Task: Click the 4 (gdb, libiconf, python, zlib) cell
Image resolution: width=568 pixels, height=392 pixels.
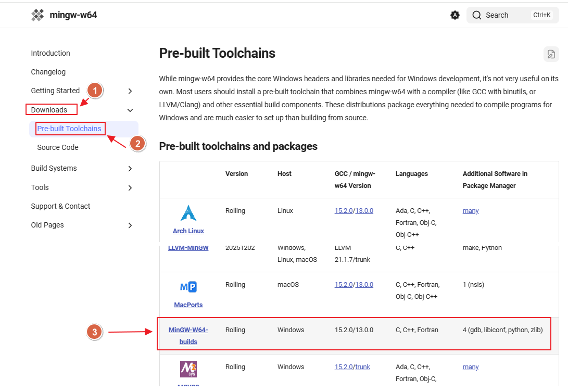Action: pos(502,330)
